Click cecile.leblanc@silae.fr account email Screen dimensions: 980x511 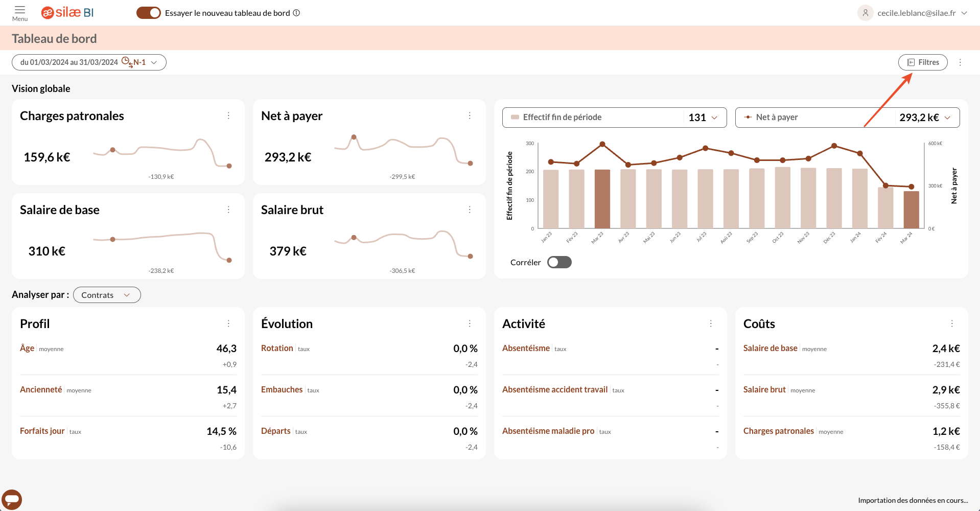coord(917,13)
